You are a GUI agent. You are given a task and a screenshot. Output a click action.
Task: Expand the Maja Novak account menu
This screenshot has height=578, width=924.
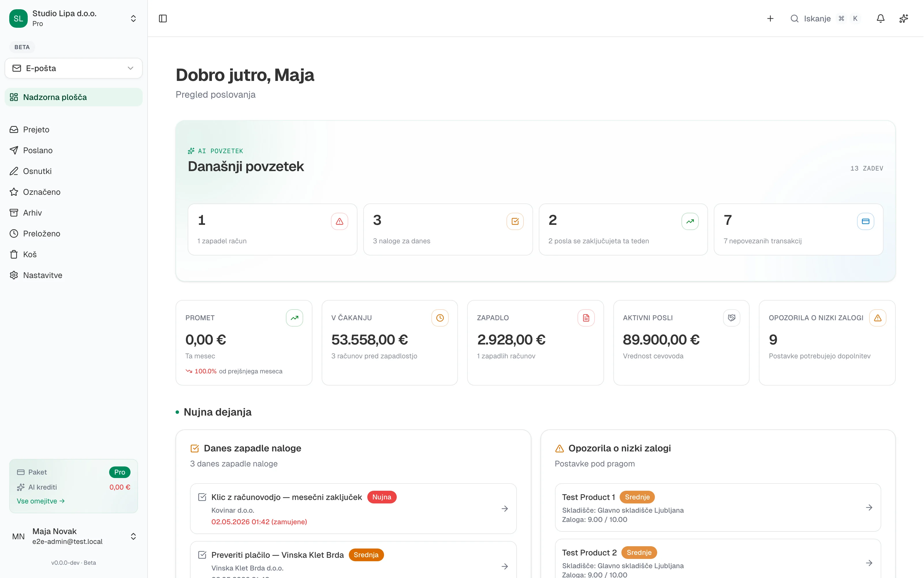pyautogui.click(x=133, y=536)
